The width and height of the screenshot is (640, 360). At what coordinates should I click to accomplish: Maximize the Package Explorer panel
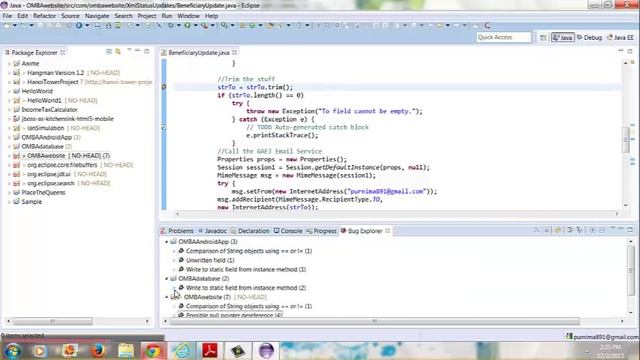[147, 51]
